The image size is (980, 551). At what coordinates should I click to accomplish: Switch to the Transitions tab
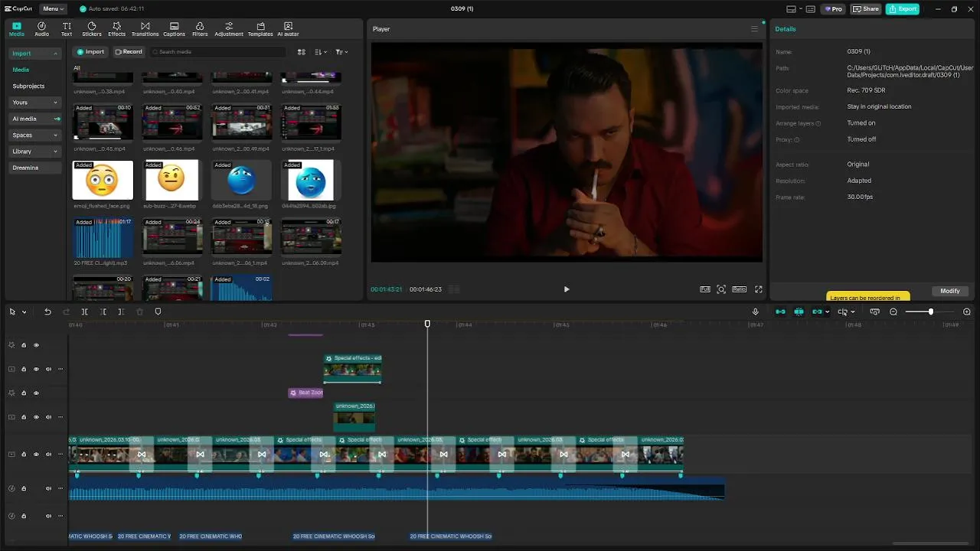pos(145,29)
